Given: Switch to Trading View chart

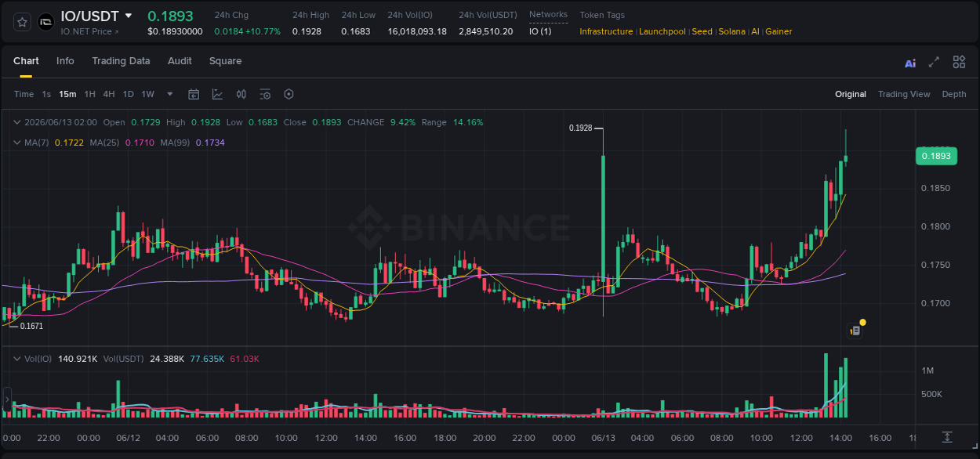Looking at the screenshot, I should (x=904, y=94).
